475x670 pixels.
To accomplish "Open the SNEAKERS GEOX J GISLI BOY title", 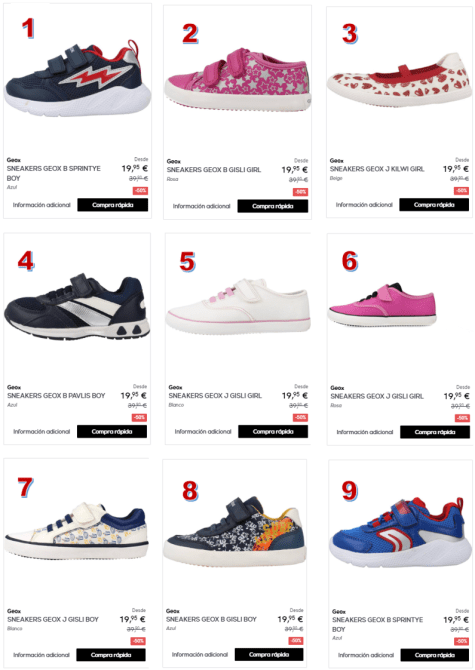I will [53, 619].
